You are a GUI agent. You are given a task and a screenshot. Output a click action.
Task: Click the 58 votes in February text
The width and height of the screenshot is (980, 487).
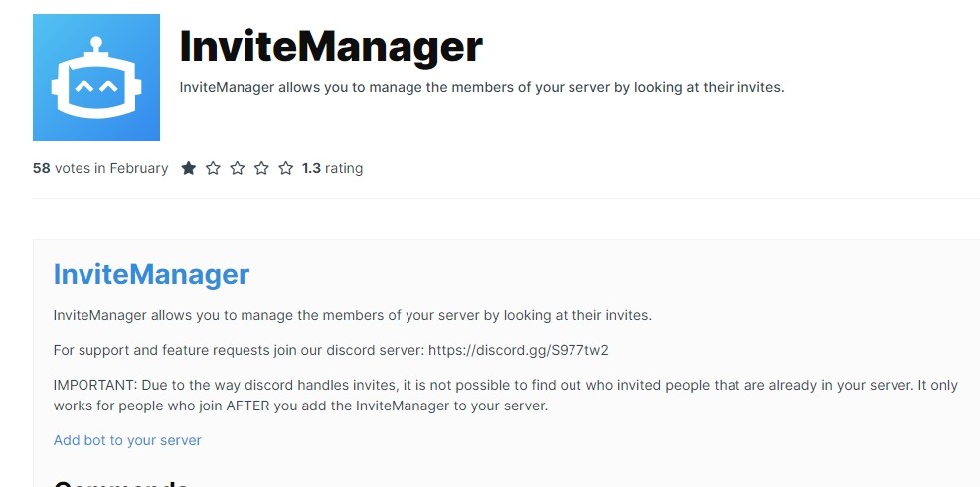click(x=100, y=168)
